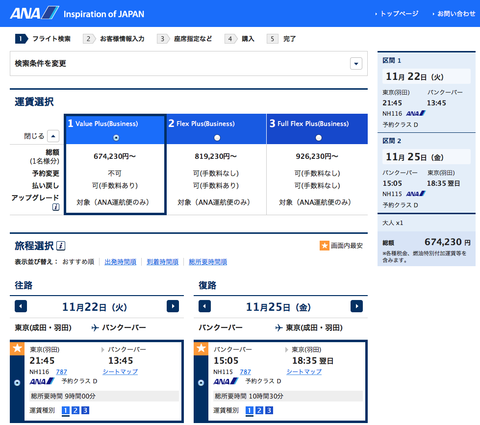480x425 pixels.
Task: Click the ANA logo in header
Action: 34,13
